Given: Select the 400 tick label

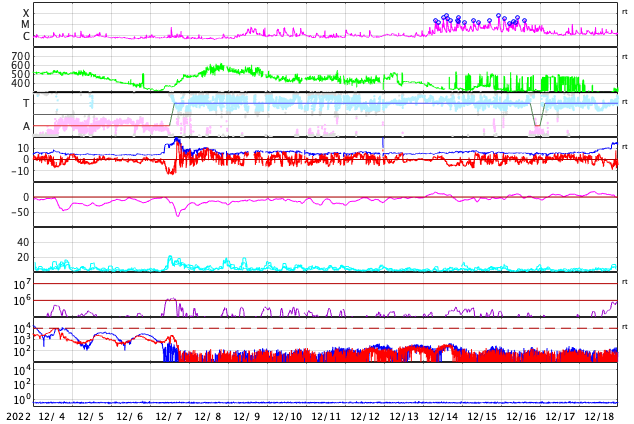Looking at the screenshot, I should point(21,83).
